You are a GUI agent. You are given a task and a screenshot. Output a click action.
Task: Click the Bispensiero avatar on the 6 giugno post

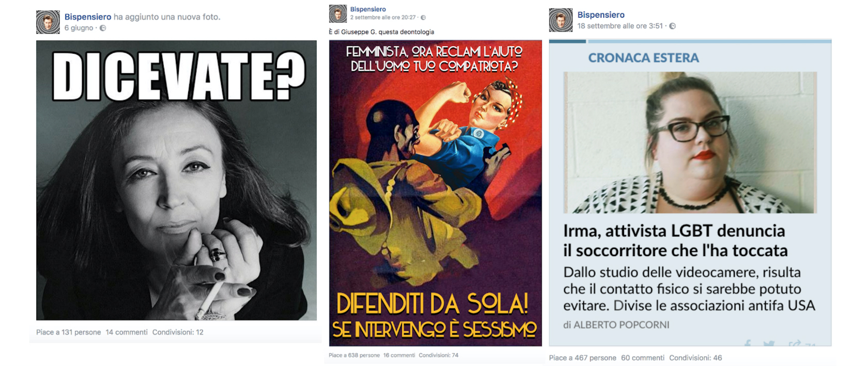tap(48, 22)
